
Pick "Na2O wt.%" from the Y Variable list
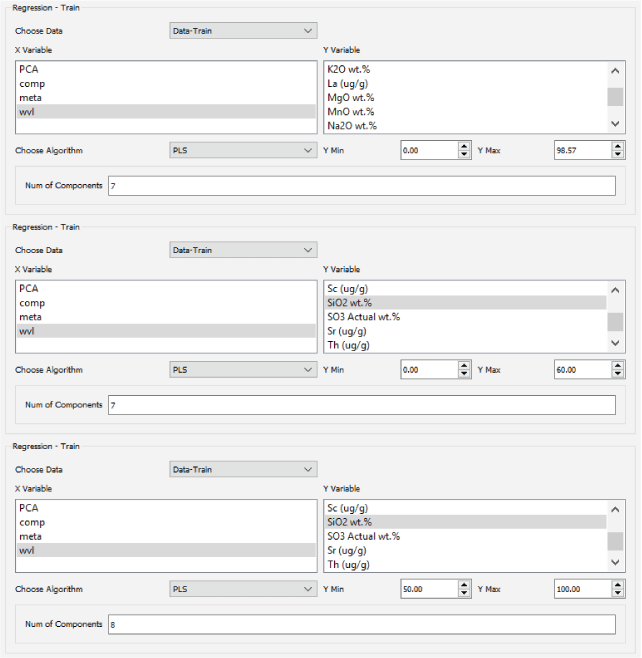tap(350, 126)
